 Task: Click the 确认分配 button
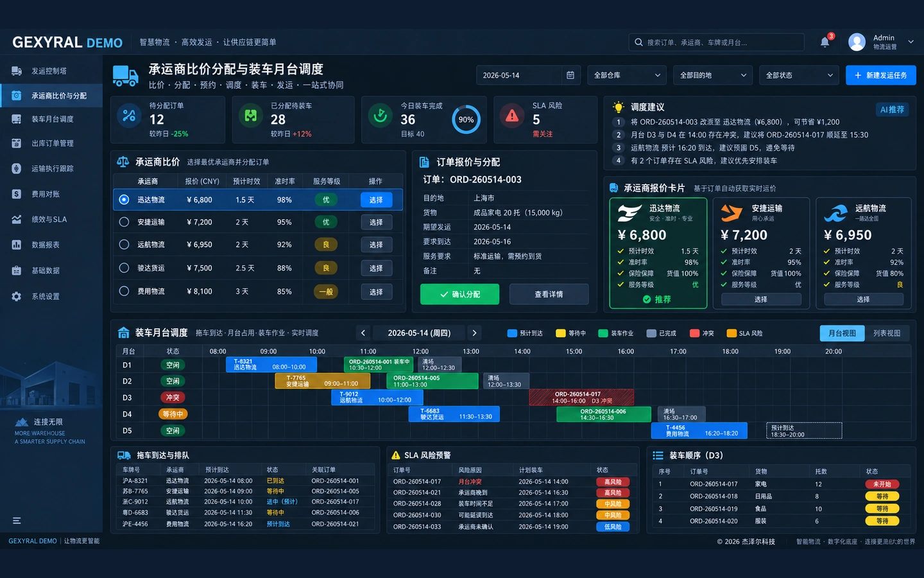459,294
